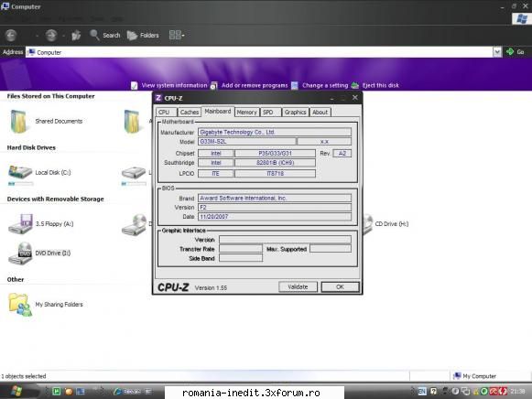Select the 3.5 Floppy (A:) drive

pos(40,223)
